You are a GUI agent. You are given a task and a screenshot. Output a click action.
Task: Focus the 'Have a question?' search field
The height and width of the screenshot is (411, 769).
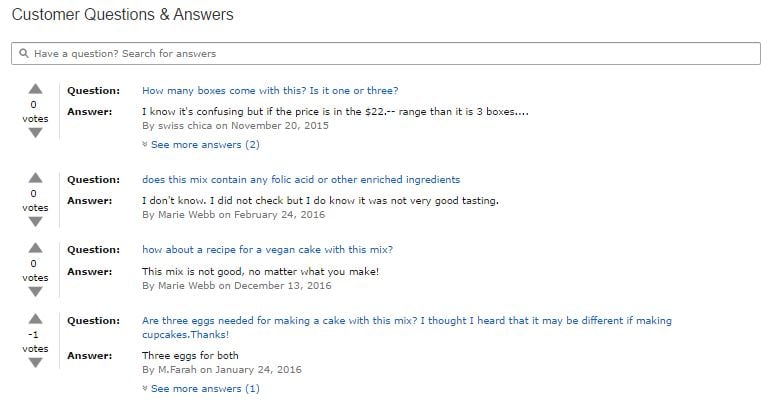pos(385,53)
